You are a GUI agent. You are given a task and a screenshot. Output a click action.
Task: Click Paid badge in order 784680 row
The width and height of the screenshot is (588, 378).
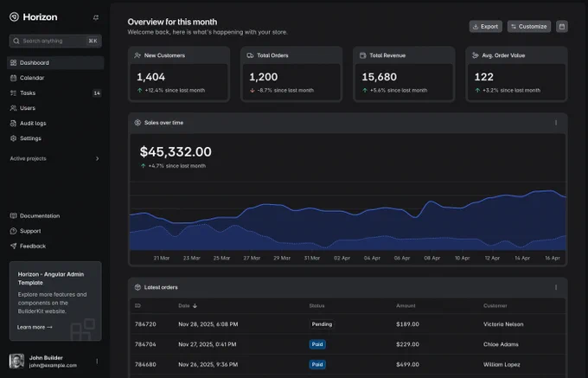point(317,364)
